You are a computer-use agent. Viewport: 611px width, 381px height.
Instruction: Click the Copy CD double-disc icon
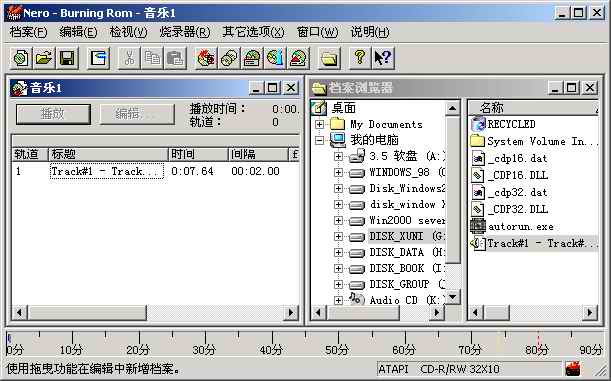click(229, 58)
